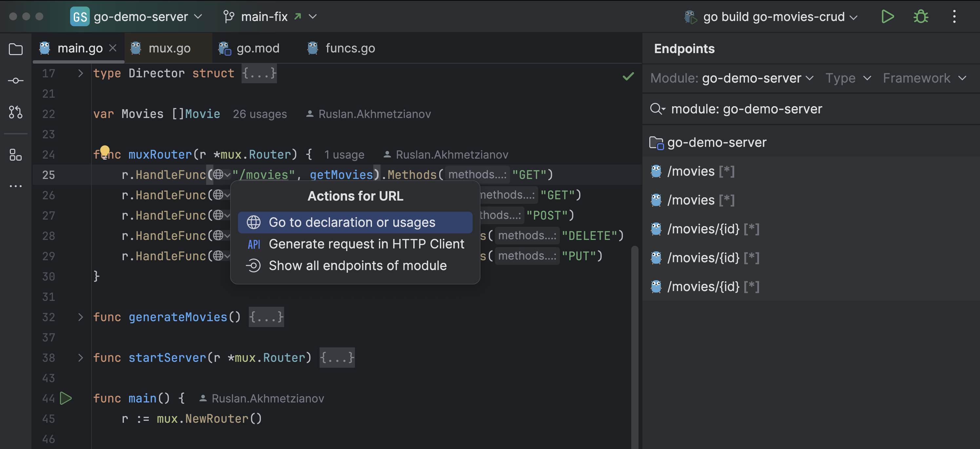Click folded {...} placeholder of Director struct
Viewport: 980px width, 449px height.
click(x=259, y=73)
